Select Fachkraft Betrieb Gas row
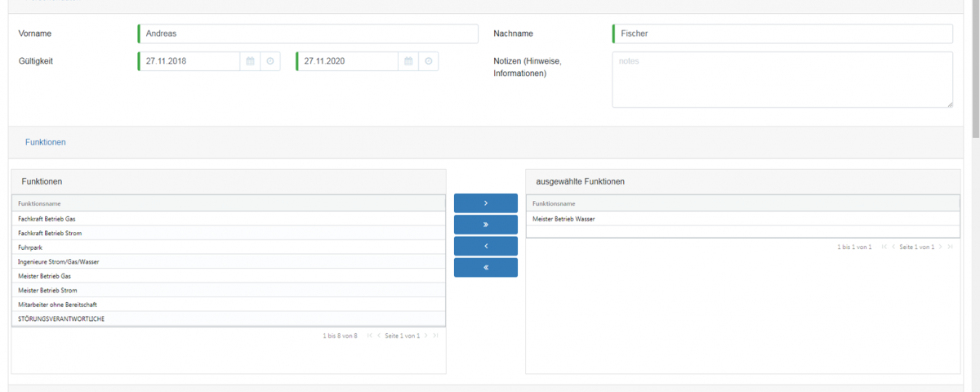Image resolution: width=980 pixels, height=392 pixels. [x=47, y=219]
